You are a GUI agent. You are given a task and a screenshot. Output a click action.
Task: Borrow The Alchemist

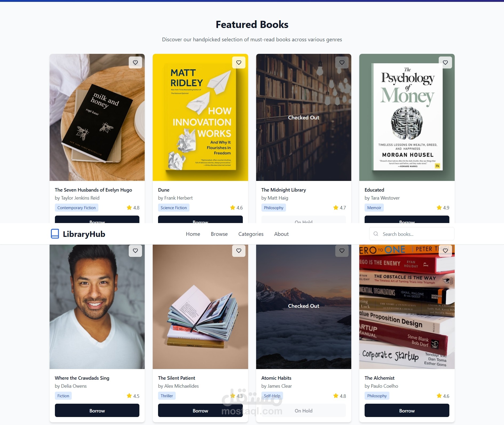pyautogui.click(x=407, y=410)
